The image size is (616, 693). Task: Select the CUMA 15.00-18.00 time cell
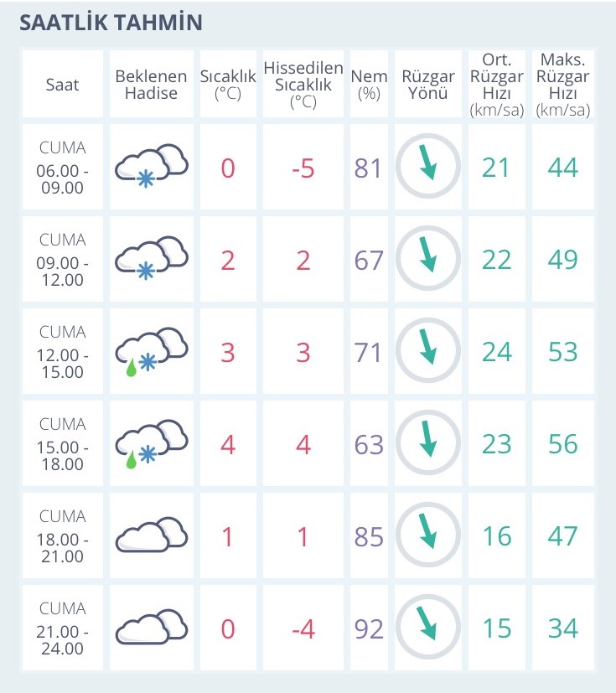coord(62,443)
